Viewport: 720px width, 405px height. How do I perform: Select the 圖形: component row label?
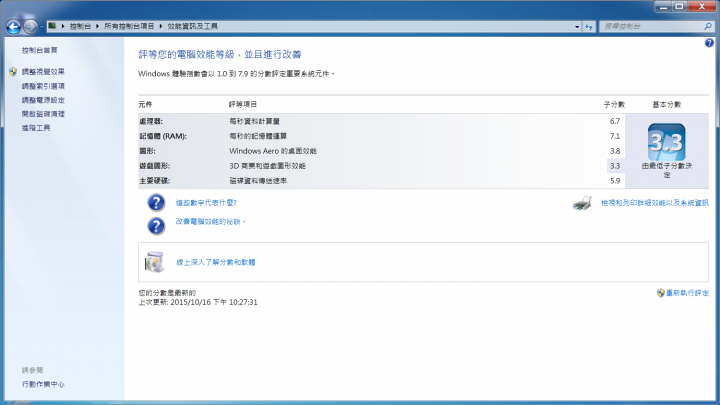pos(147,151)
